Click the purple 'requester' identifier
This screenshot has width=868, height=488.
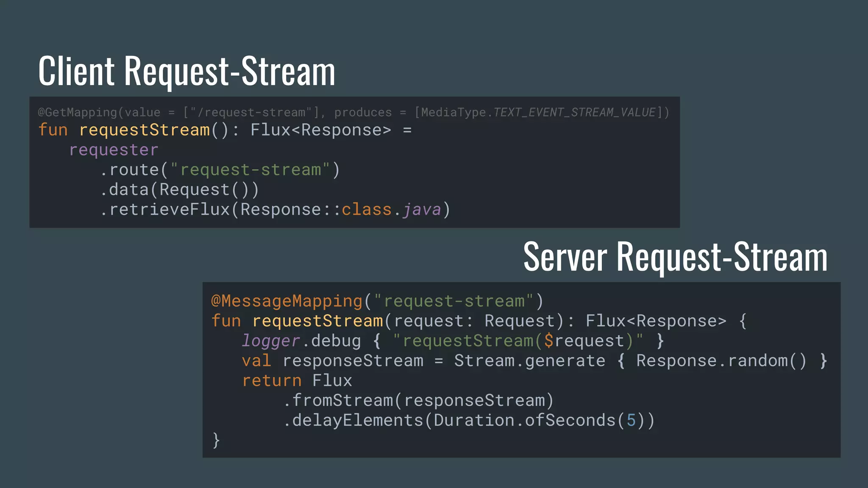click(114, 150)
